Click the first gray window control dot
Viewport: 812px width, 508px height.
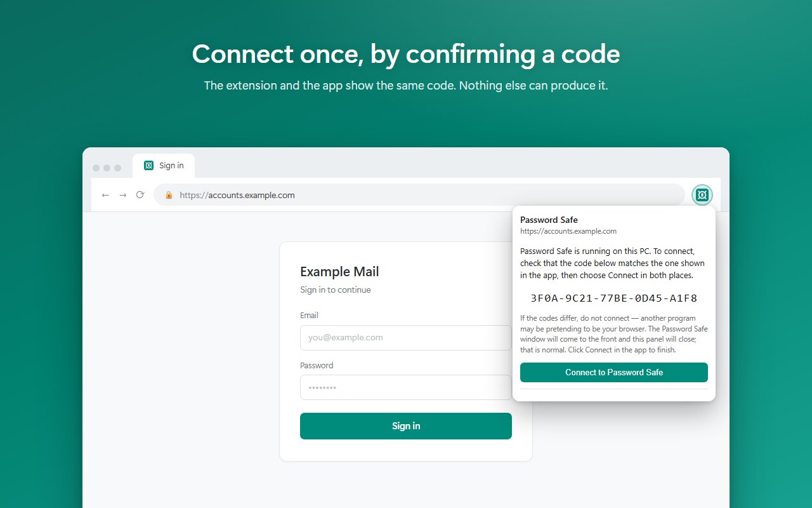pos(96,168)
